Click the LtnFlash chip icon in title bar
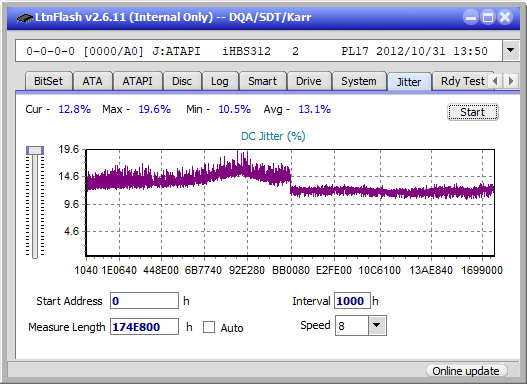The image size is (527, 384). coord(24,18)
